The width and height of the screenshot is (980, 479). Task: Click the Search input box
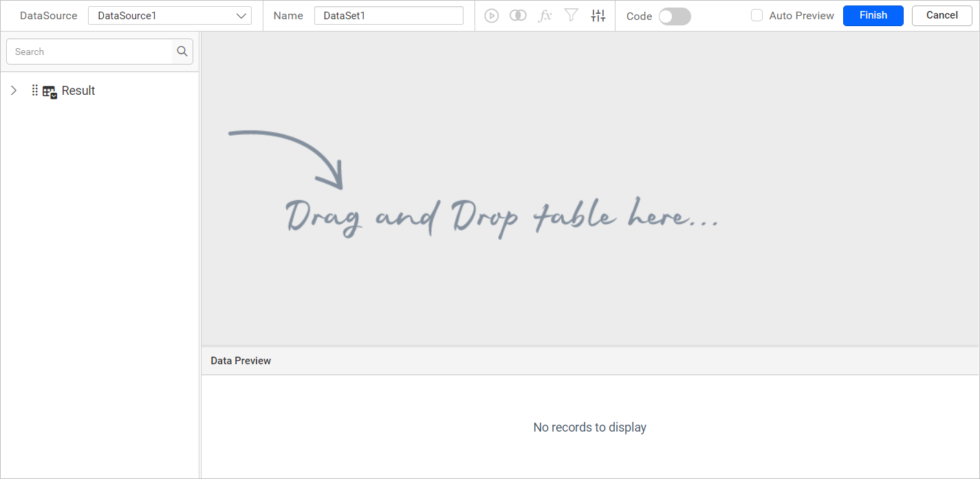[x=89, y=52]
